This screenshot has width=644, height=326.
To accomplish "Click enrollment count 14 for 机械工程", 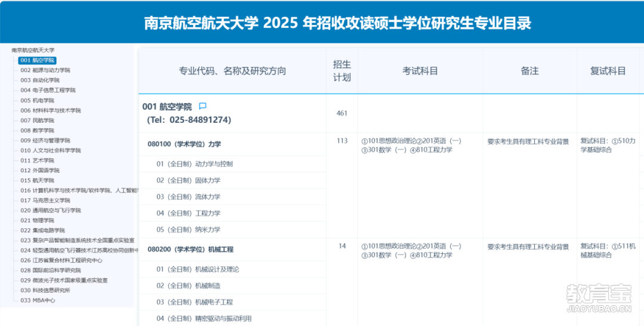I will pos(342,246).
